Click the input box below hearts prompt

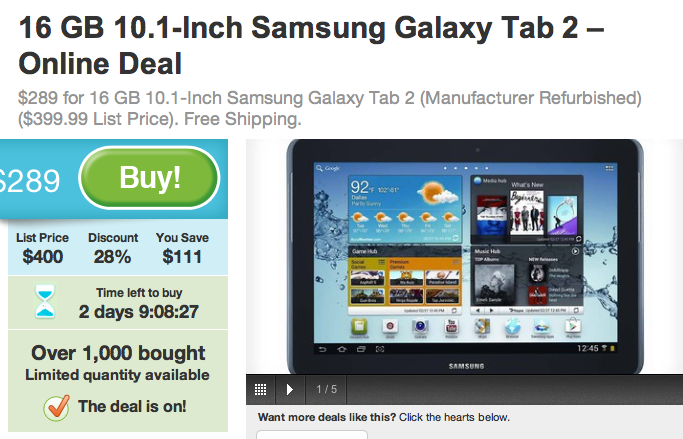(312, 435)
